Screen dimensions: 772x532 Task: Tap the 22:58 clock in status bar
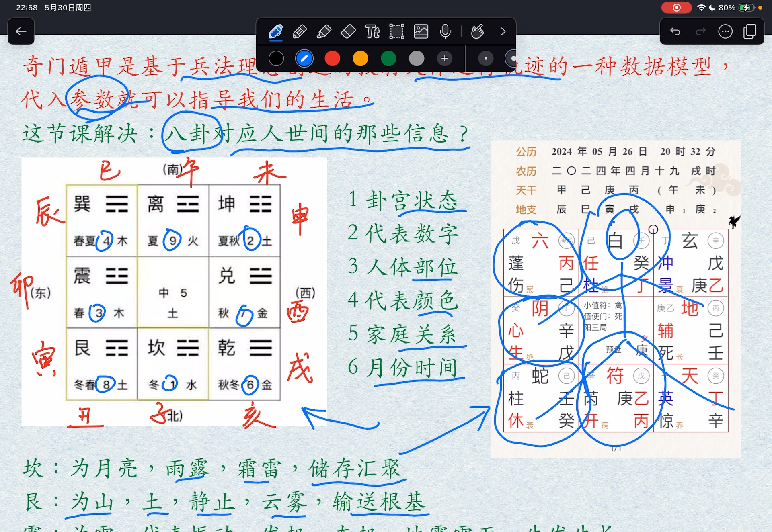[27, 8]
